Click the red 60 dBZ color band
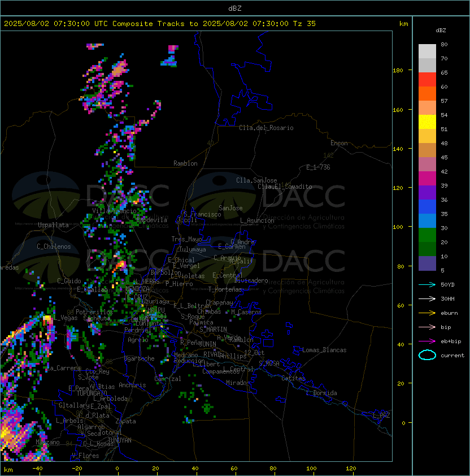 [x=427, y=80]
